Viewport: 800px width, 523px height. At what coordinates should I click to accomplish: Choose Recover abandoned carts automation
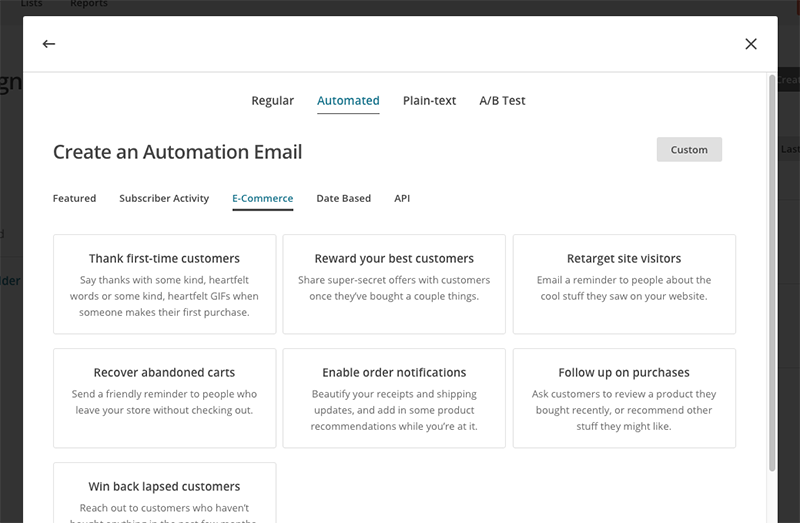pyautogui.click(x=164, y=398)
